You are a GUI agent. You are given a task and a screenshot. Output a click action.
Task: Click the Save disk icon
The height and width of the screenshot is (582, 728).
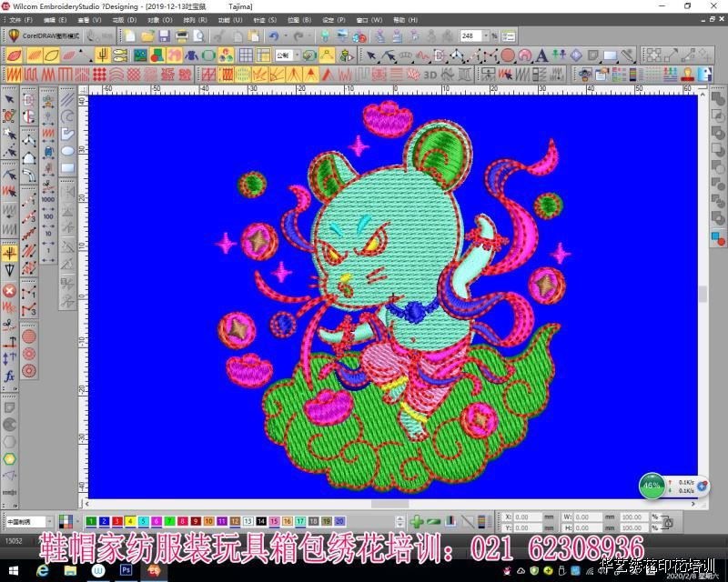[165, 35]
